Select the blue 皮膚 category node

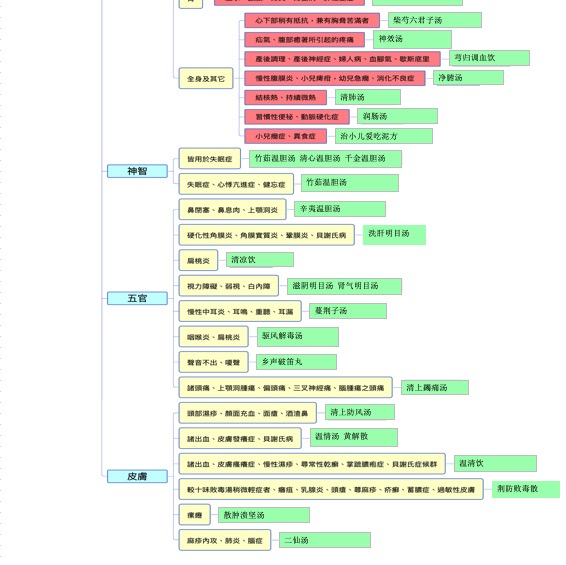(x=137, y=476)
